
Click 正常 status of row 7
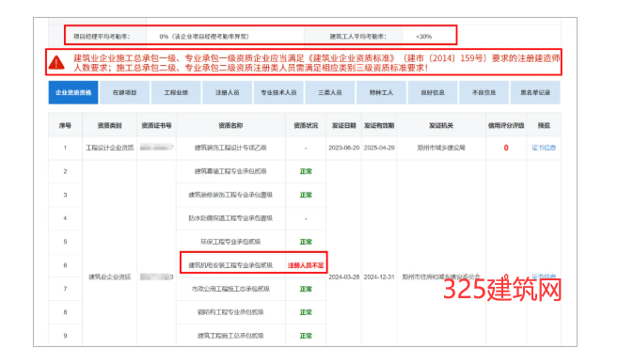click(306, 289)
